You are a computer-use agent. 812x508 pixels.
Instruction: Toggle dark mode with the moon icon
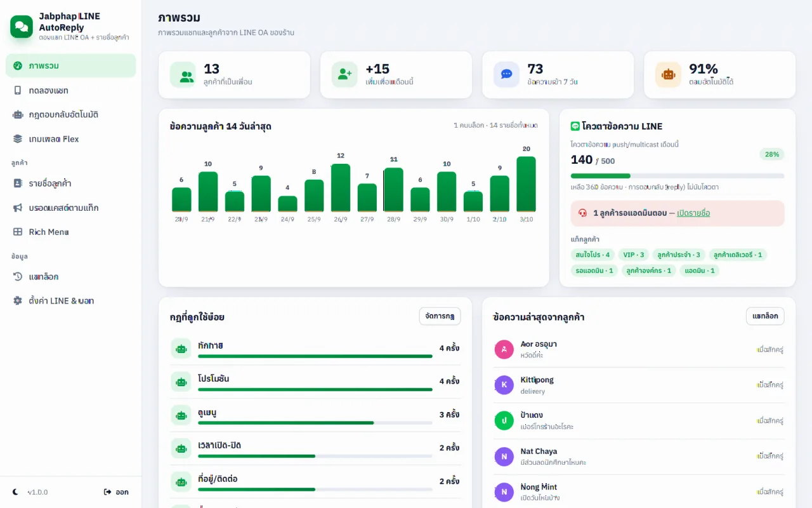point(16,492)
